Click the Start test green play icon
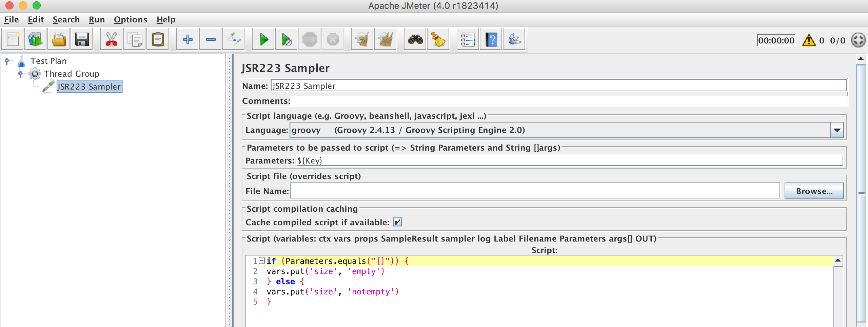This screenshot has width=868, height=327. coord(263,40)
